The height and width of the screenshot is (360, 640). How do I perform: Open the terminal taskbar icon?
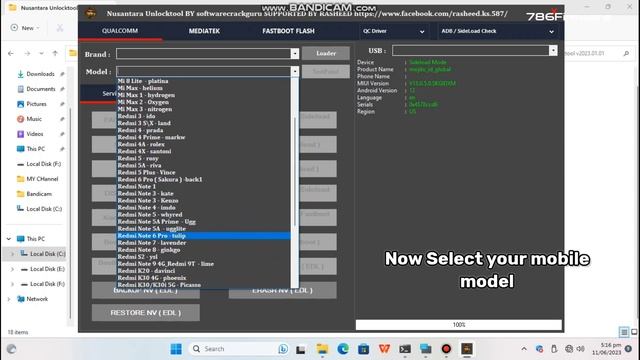click(x=405, y=349)
